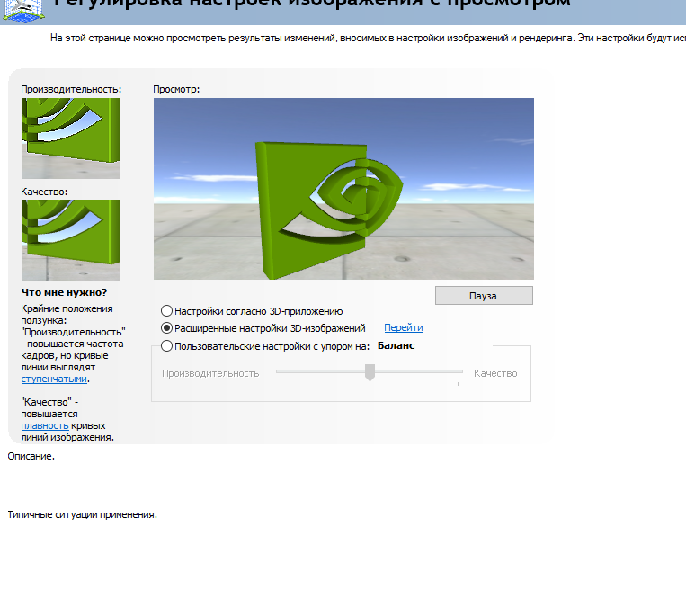This screenshot has height=616, width=686.
Task: Open the 'плавность' help link
Action: [x=45, y=425]
